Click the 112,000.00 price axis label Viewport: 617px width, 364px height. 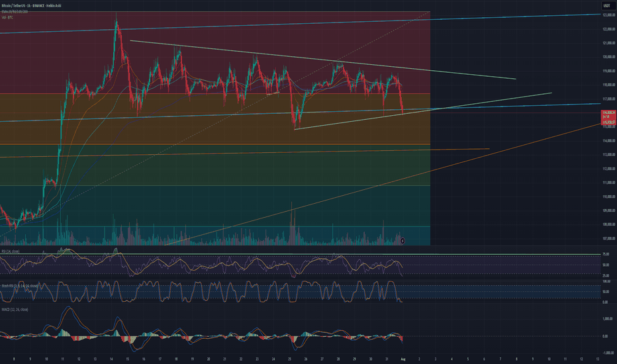tap(608, 168)
